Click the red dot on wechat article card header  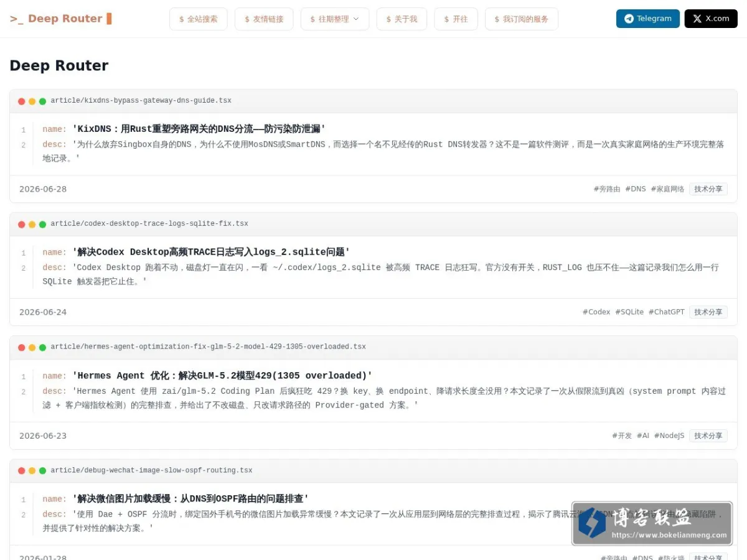(x=22, y=471)
